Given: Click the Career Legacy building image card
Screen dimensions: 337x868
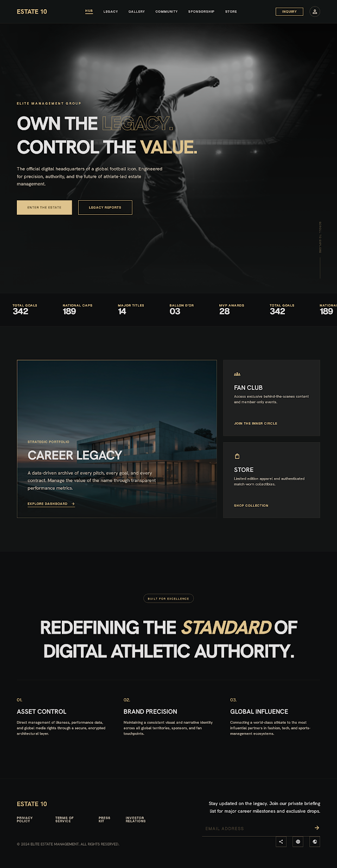Looking at the screenshot, I should pos(117,438).
